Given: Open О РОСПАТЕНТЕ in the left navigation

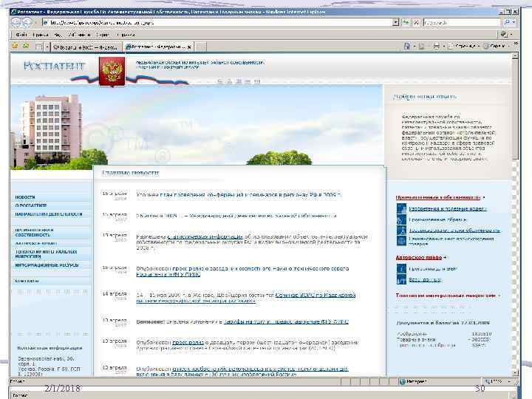Looking at the screenshot, I should click(31, 205).
